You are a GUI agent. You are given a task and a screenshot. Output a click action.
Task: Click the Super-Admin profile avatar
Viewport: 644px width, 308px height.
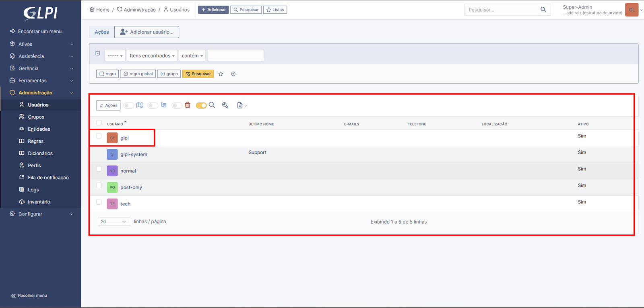[632, 10]
